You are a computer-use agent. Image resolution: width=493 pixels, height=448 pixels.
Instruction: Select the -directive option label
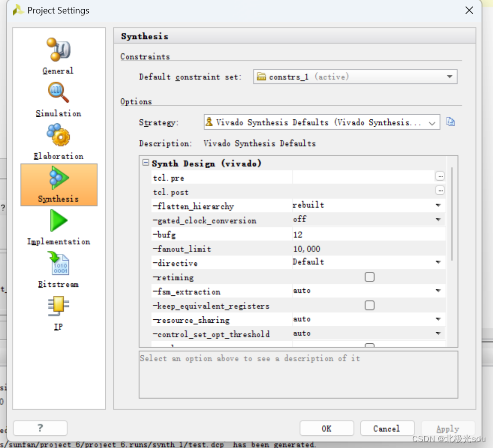[x=176, y=263]
